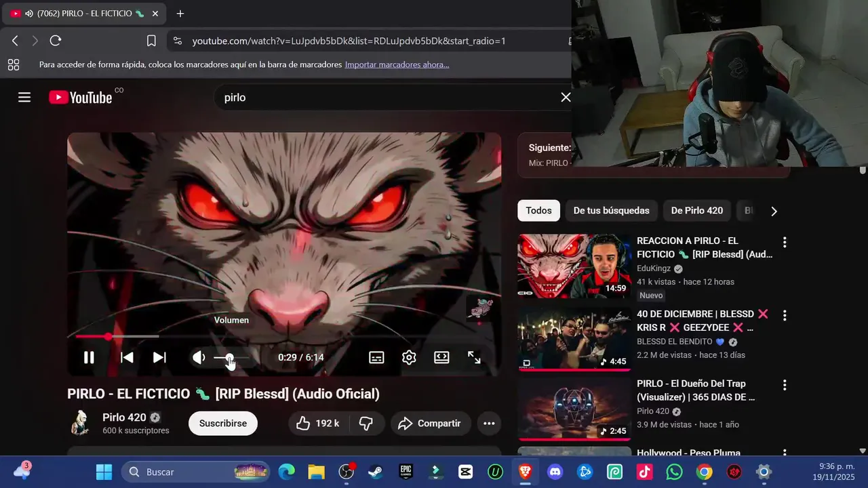Skip to the next video

click(x=159, y=357)
